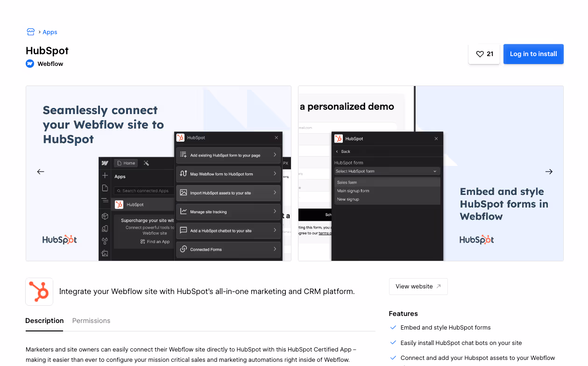Open the Apps breadcrumb link
Image resolution: width=588 pixels, height=366 pixels.
[x=50, y=32]
